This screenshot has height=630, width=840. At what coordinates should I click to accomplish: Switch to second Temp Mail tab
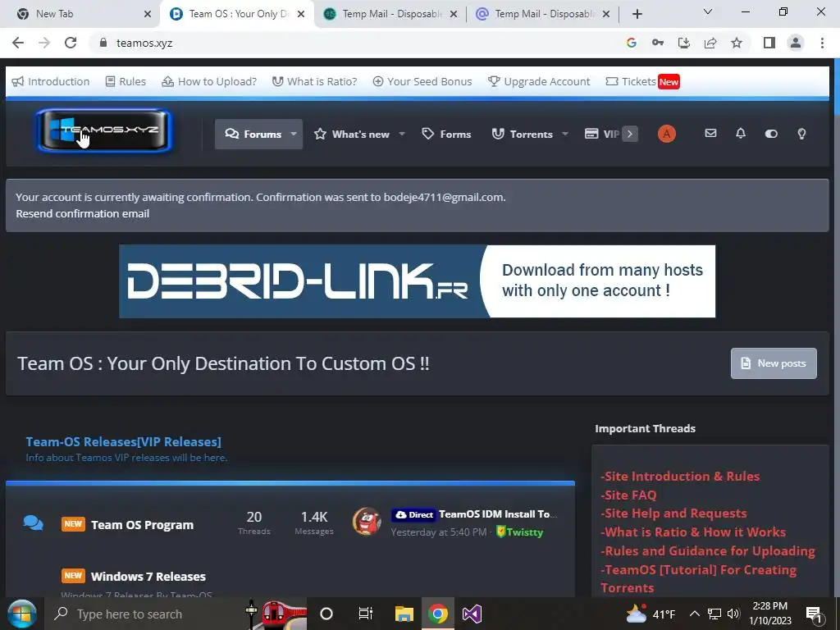click(x=542, y=14)
